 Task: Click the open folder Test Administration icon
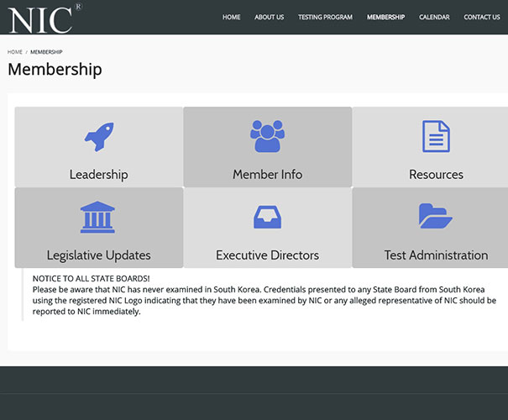pyautogui.click(x=436, y=217)
